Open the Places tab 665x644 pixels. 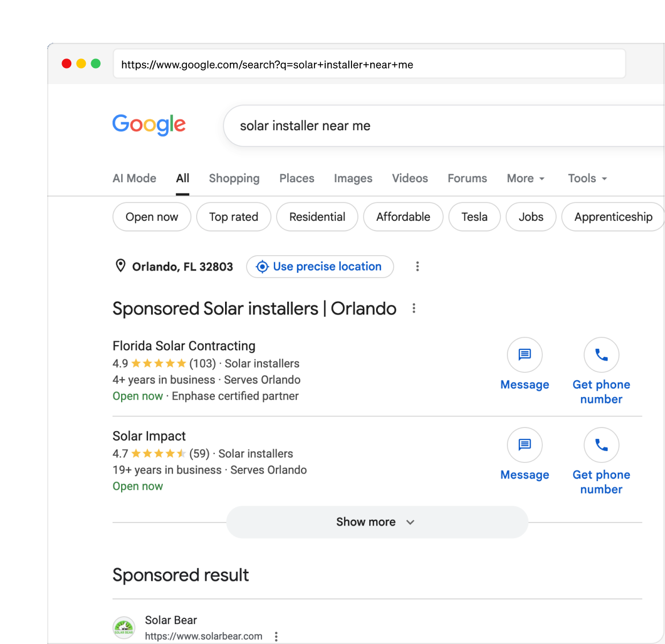coord(297,178)
